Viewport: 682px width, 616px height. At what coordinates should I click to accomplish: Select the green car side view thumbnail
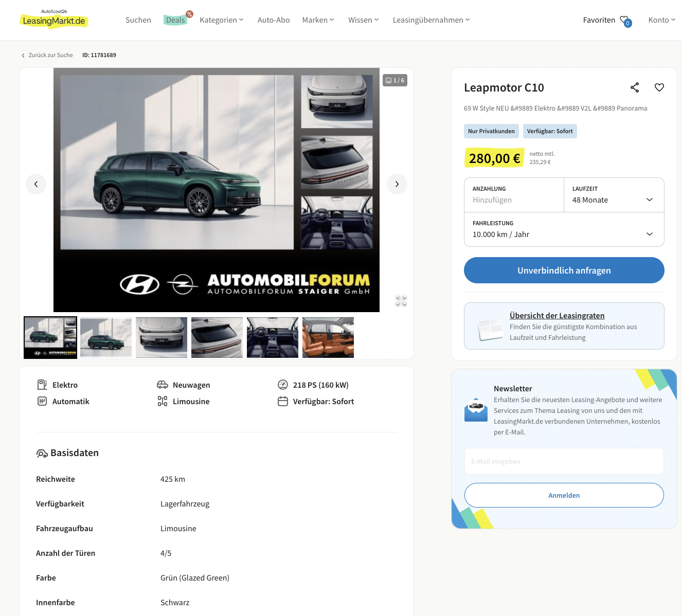pos(106,337)
